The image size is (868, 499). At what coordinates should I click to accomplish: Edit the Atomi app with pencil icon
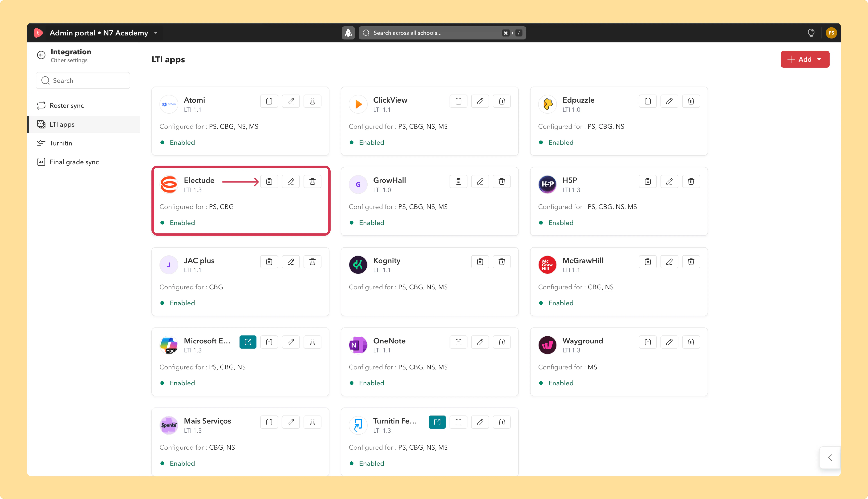click(291, 101)
